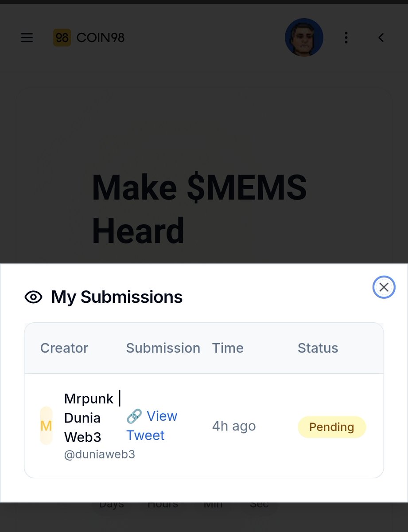The width and height of the screenshot is (408, 532).
Task: Open the pixel avatar profile picture
Action: click(x=304, y=38)
